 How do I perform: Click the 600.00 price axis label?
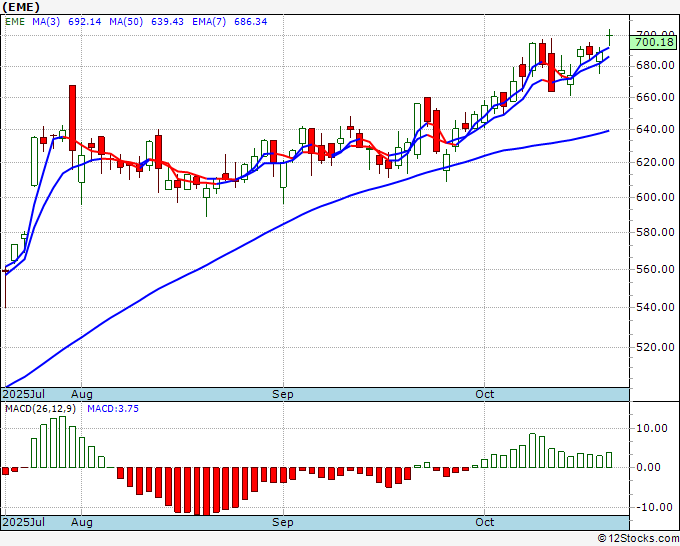coord(655,197)
